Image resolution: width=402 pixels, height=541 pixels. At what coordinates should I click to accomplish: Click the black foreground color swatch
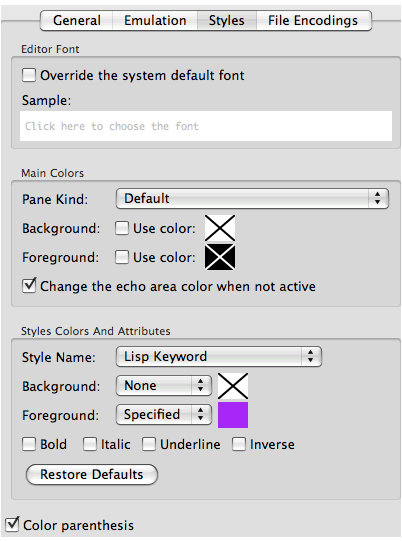point(220,257)
